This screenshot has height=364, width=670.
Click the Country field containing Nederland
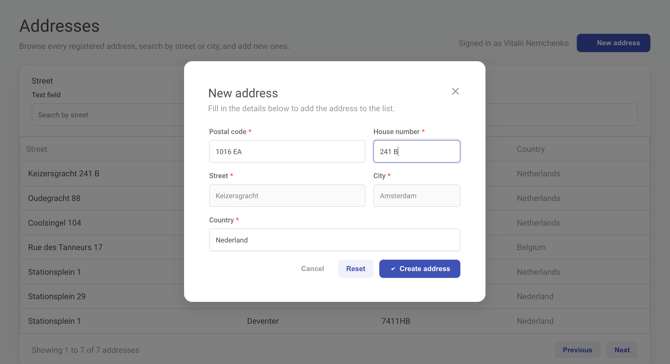pyautogui.click(x=335, y=240)
